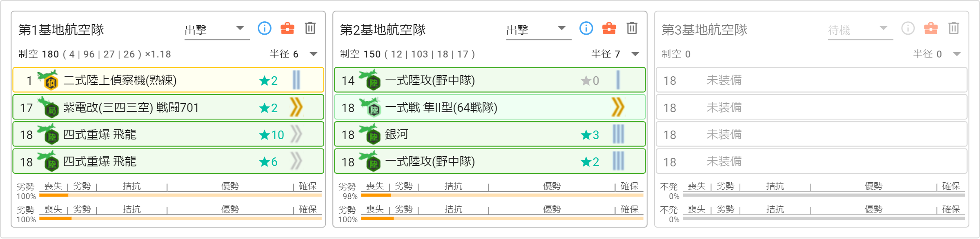
Task: Clear 第2基地航空隊 with the trash icon
Action: (x=632, y=28)
